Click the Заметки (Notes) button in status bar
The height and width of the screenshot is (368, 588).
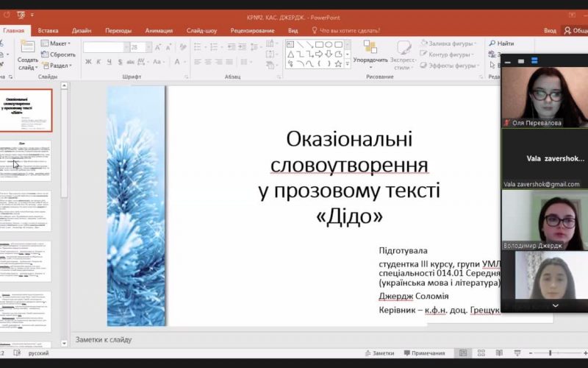[379, 353]
